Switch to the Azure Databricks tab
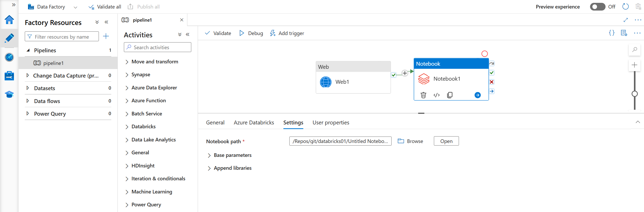The height and width of the screenshot is (212, 644). pyautogui.click(x=254, y=123)
